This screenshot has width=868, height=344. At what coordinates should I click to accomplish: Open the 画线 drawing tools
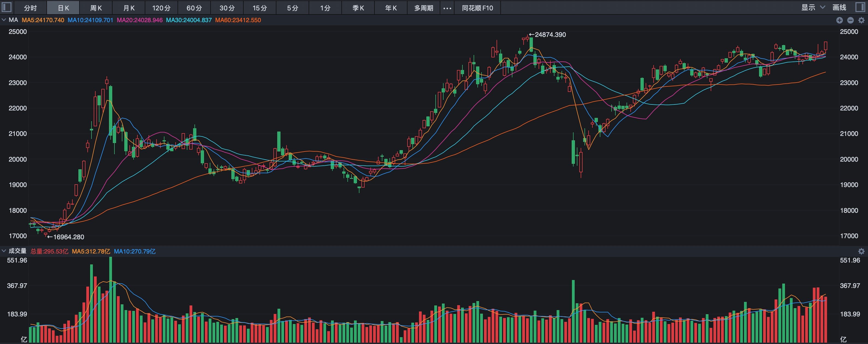[x=839, y=7]
